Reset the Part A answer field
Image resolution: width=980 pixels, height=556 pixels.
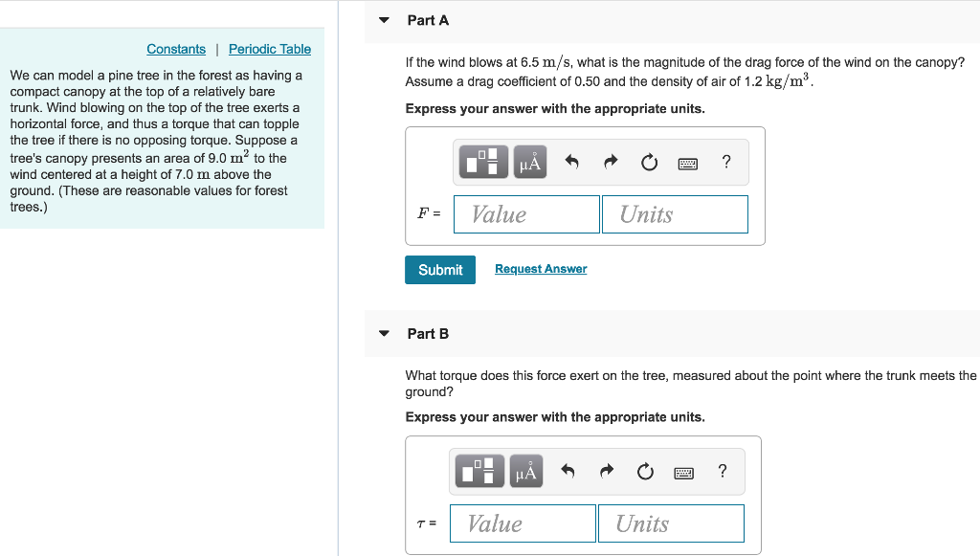tap(649, 162)
